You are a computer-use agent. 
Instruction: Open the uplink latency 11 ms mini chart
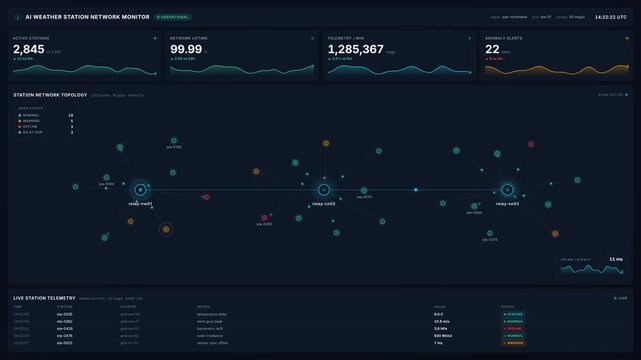point(592,266)
